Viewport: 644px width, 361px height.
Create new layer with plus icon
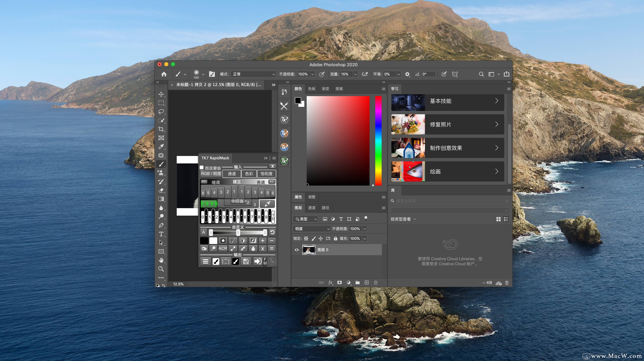click(367, 283)
